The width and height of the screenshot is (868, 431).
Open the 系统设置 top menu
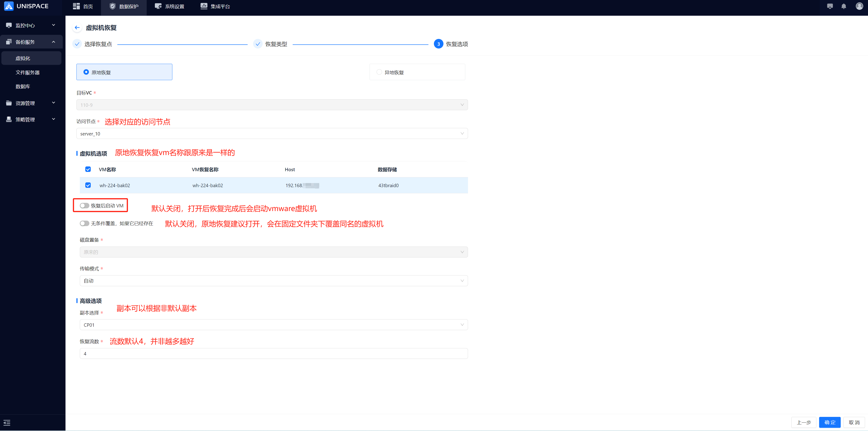pyautogui.click(x=169, y=6)
